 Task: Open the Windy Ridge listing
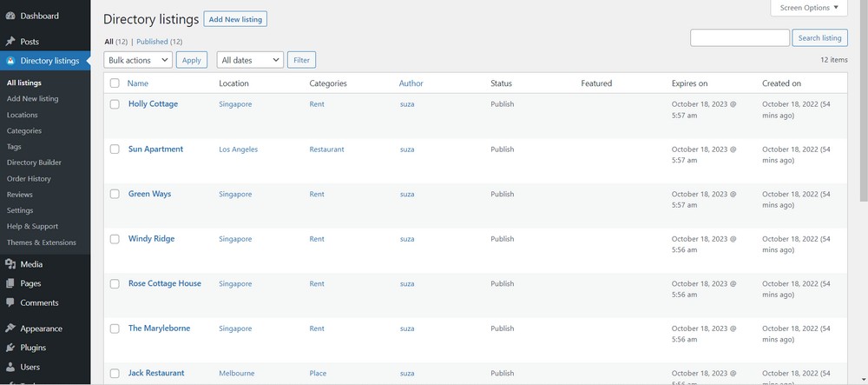[151, 239]
